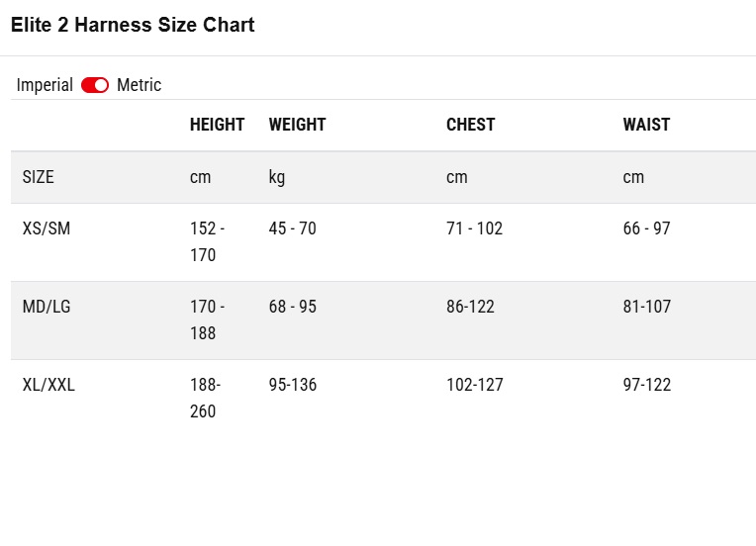Select the Metric label
Viewport: 756px width, 546px height.
click(139, 85)
